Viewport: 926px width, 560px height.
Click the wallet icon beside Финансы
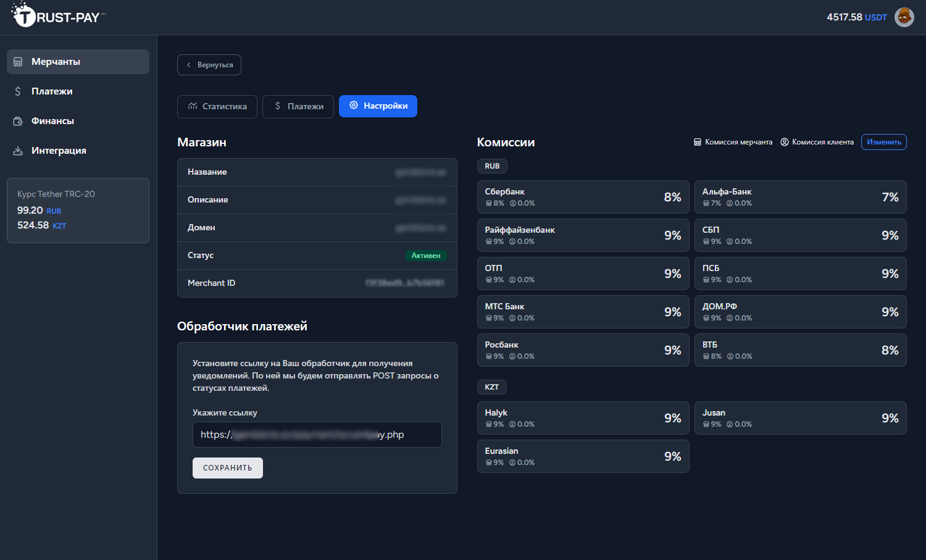(18, 121)
